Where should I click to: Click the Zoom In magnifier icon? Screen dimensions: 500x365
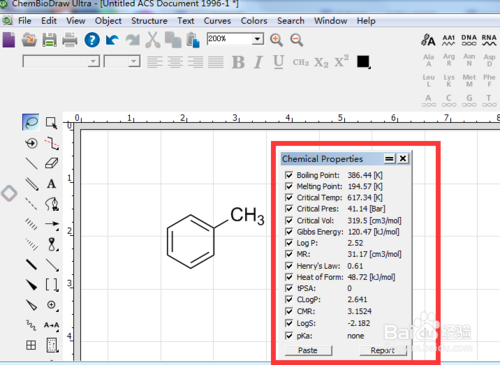(x=276, y=40)
